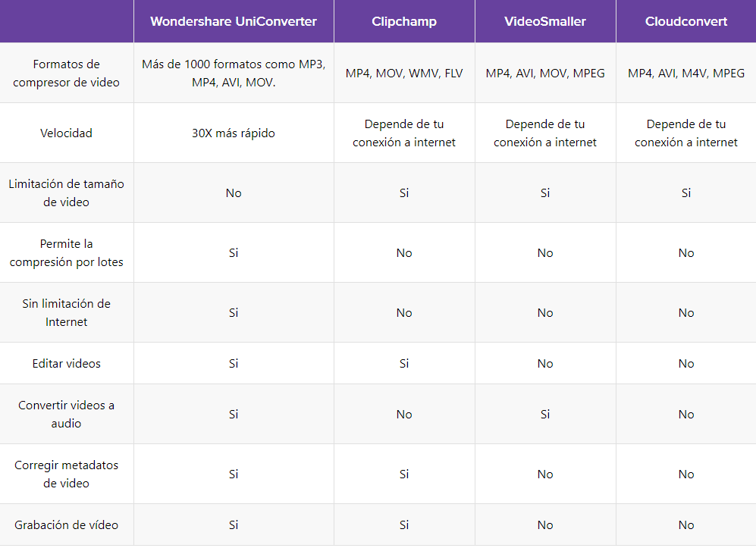Click 'Limitación de tamaño de video' label
756x548 pixels.
click(67, 193)
